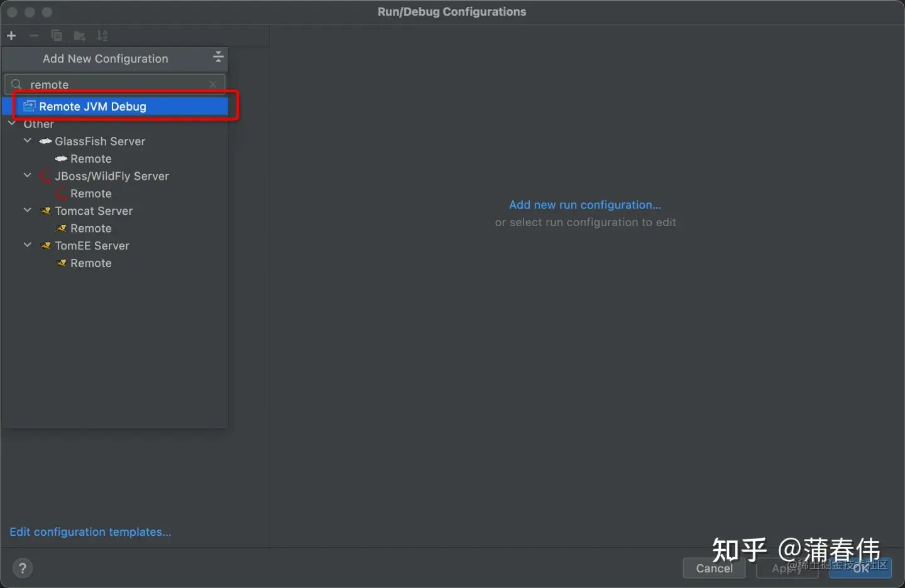Click the cat icon of Tomcat Remote
This screenshot has width=905, height=588.
[61, 229]
